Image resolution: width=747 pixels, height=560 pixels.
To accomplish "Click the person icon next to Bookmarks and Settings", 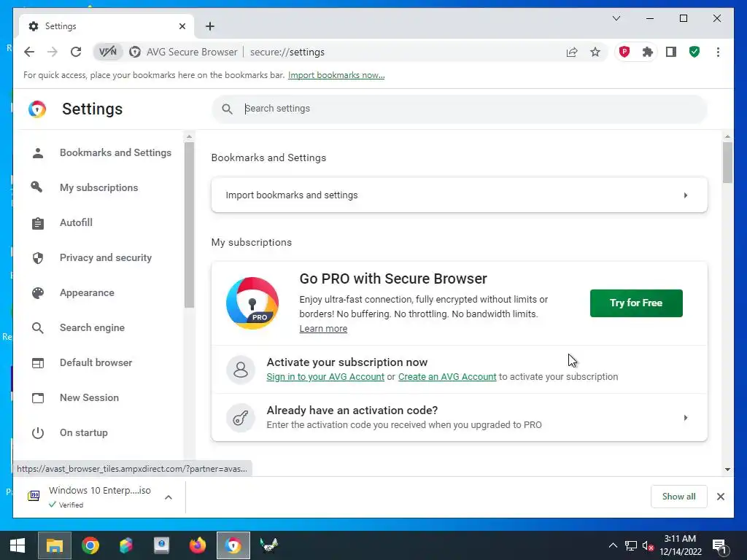I will click(x=38, y=153).
